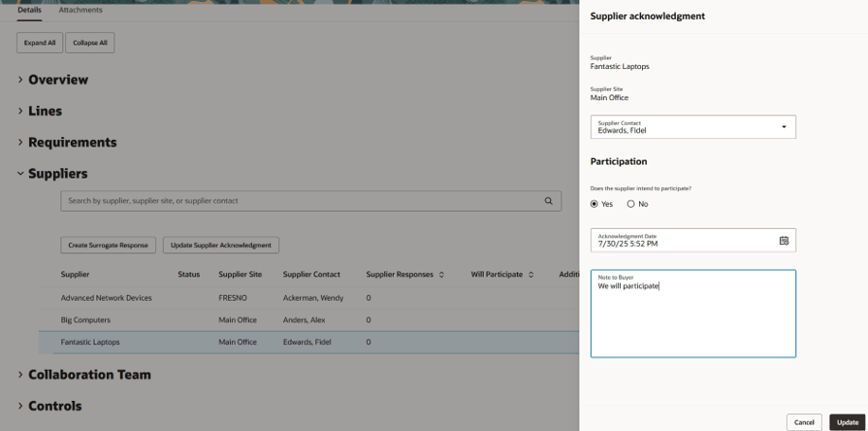The image size is (868, 431).
Task: Sort by Will Participate column arrows
Action: click(x=530, y=275)
